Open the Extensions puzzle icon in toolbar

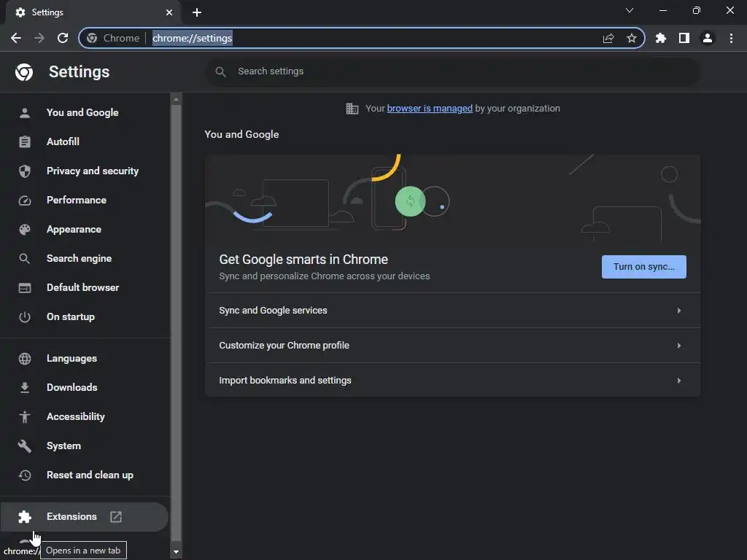[x=661, y=38]
